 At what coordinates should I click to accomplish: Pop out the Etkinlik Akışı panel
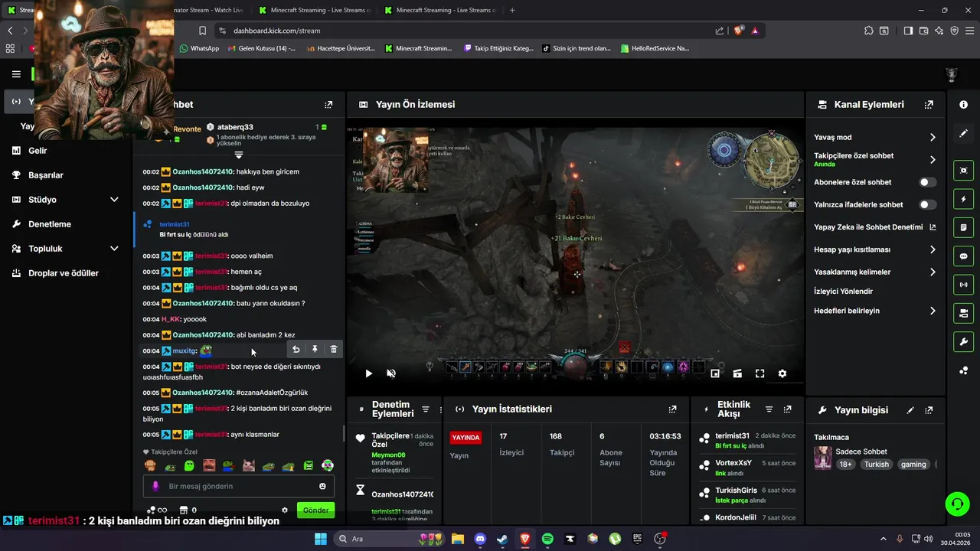click(x=788, y=409)
